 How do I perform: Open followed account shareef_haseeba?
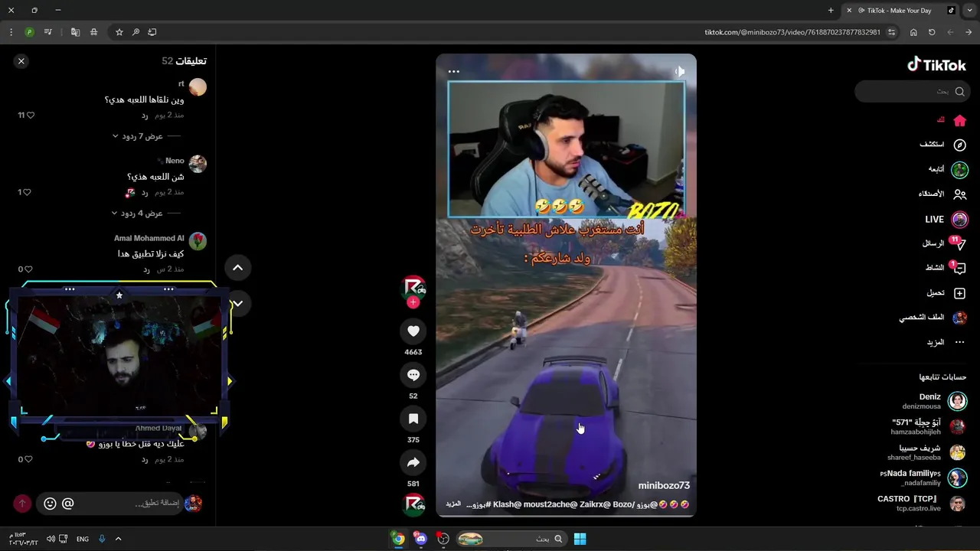pyautogui.click(x=928, y=452)
